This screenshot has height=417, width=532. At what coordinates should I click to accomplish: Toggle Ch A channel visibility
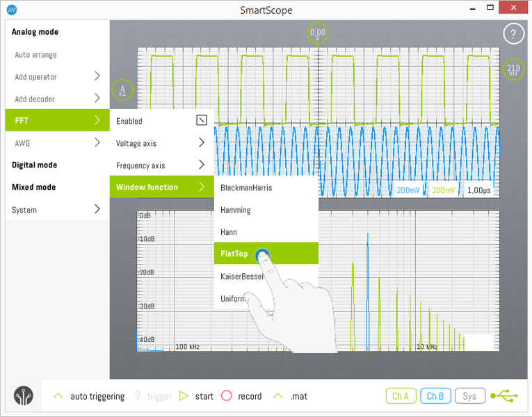[x=400, y=395]
